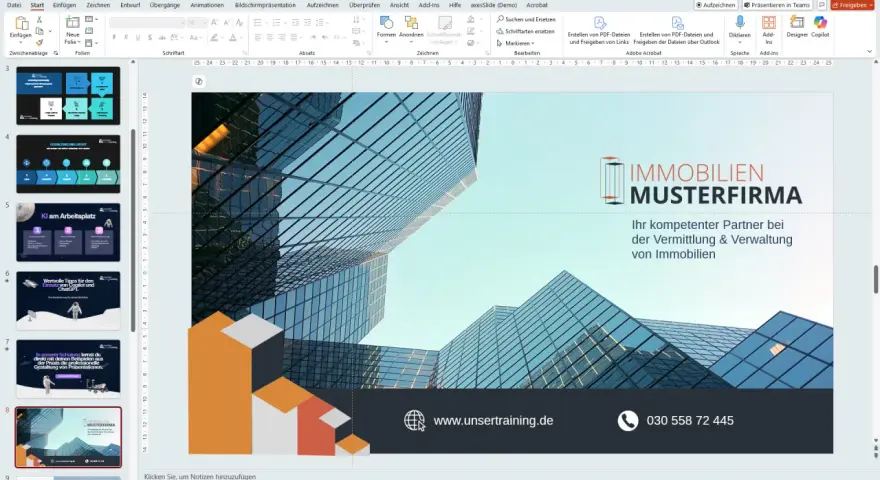The width and height of the screenshot is (880, 480).
Task: Select slide 7 thumbnail
Action: (68, 368)
